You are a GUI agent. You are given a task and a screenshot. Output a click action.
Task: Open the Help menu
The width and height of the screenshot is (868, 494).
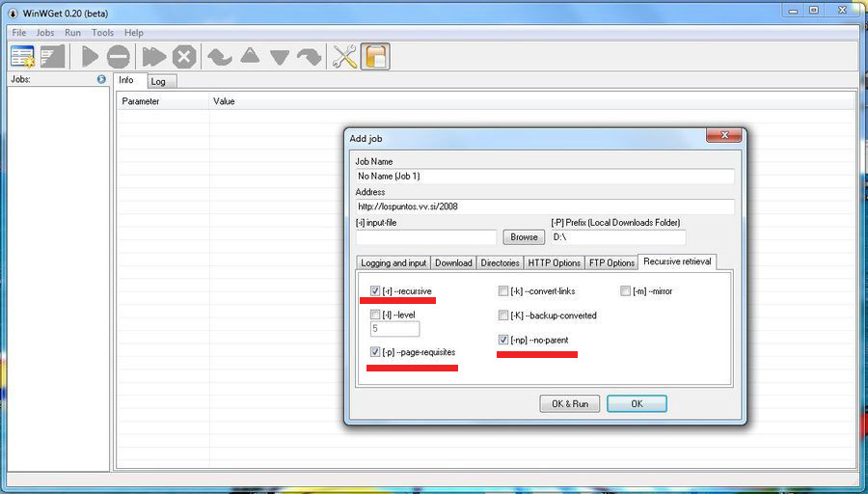[x=133, y=33]
